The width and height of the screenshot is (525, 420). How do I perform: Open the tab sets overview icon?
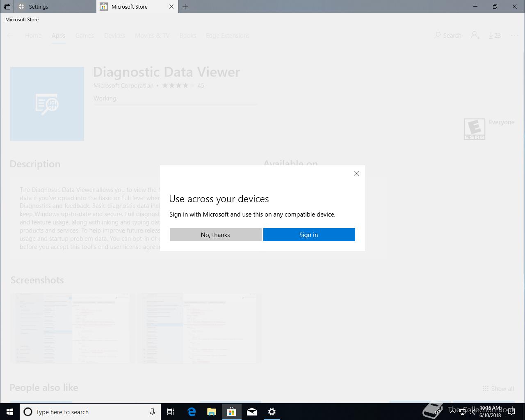[7, 7]
